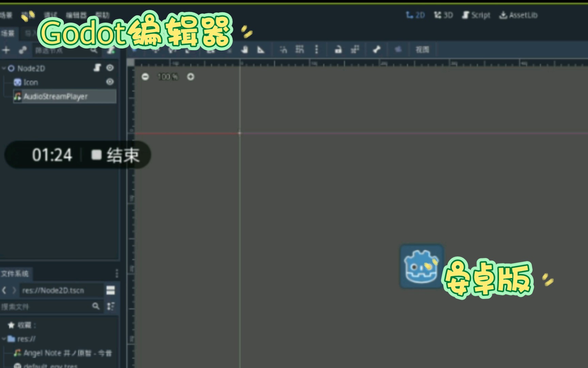Image resolution: width=588 pixels, height=368 pixels.
Task: Zoom out with the minus button
Action: click(x=145, y=77)
